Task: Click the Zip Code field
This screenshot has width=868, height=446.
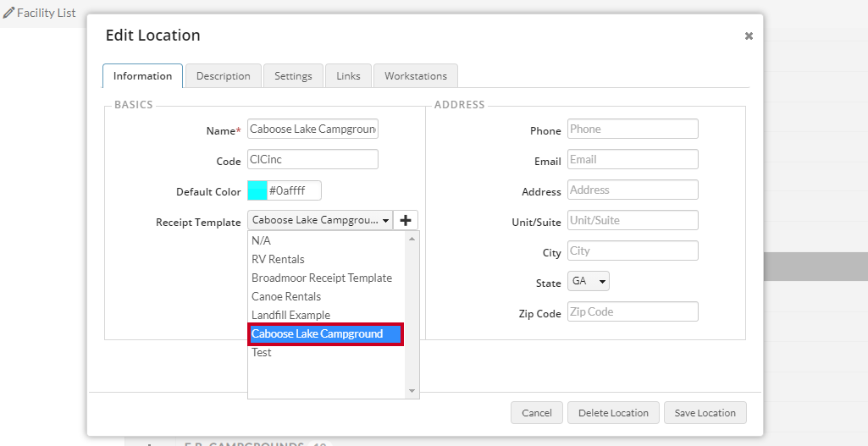Action: [633, 311]
